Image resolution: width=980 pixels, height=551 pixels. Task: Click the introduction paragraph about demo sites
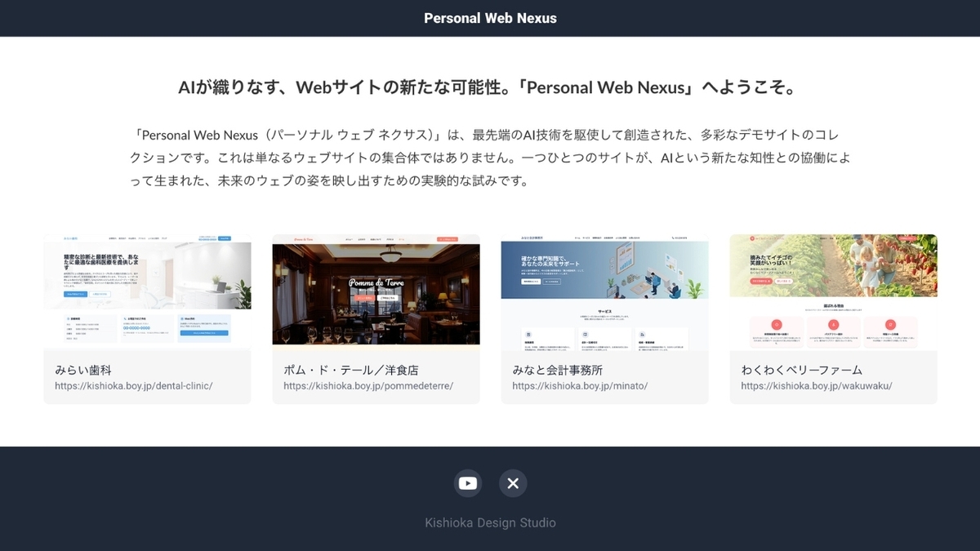(x=490, y=158)
